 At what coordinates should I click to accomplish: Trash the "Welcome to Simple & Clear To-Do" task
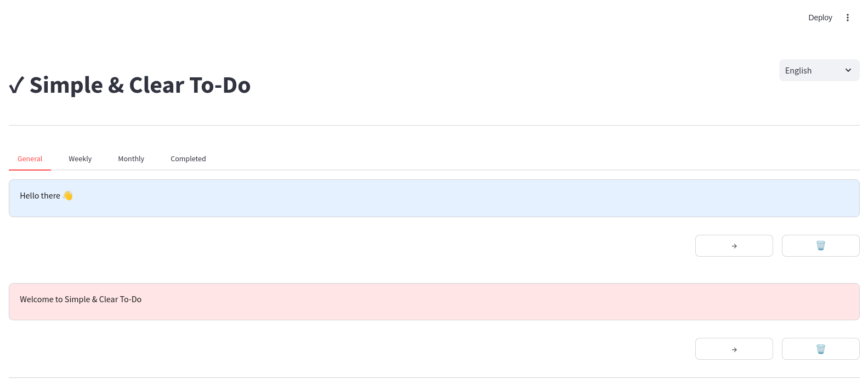pyautogui.click(x=820, y=349)
